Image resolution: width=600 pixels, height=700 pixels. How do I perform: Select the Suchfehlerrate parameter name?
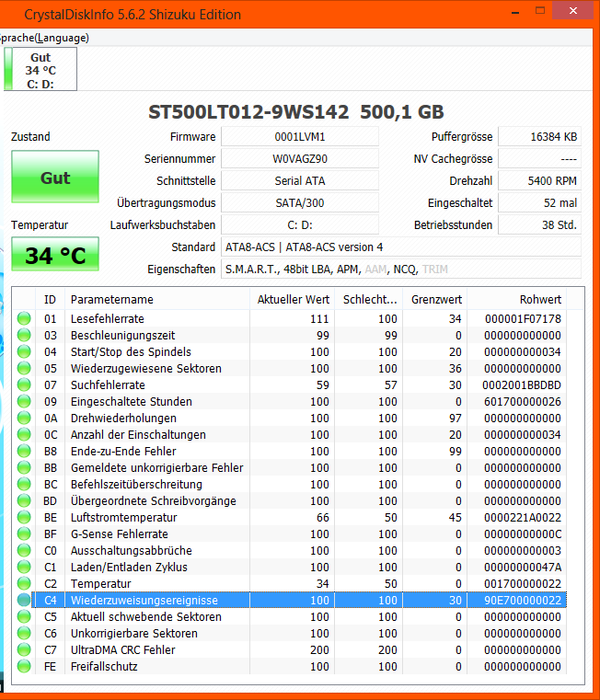108,384
